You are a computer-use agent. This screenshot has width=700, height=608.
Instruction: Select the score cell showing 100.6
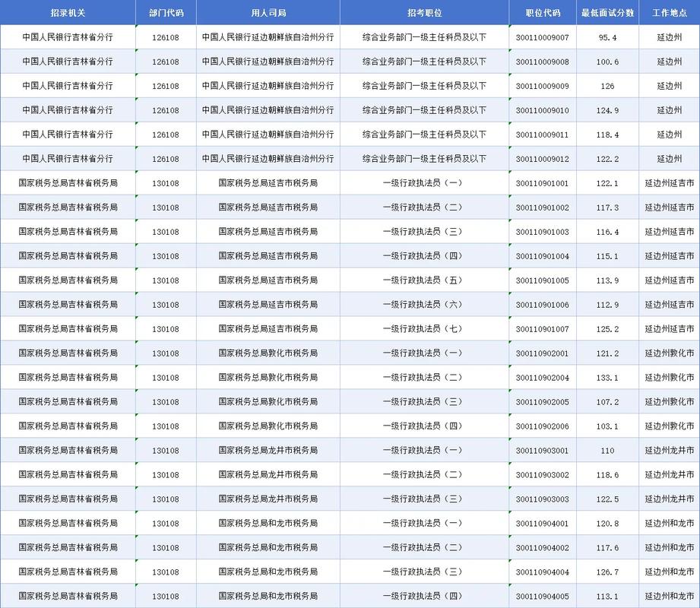(607, 62)
